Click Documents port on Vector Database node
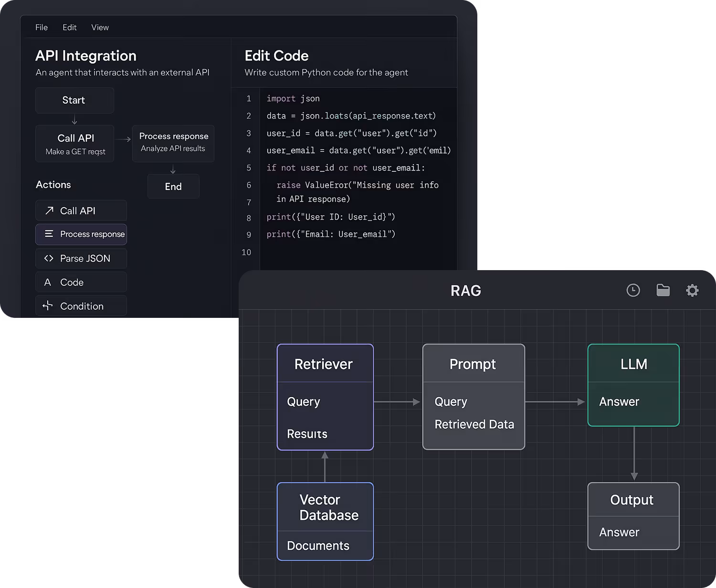 click(x=318, y=546)
